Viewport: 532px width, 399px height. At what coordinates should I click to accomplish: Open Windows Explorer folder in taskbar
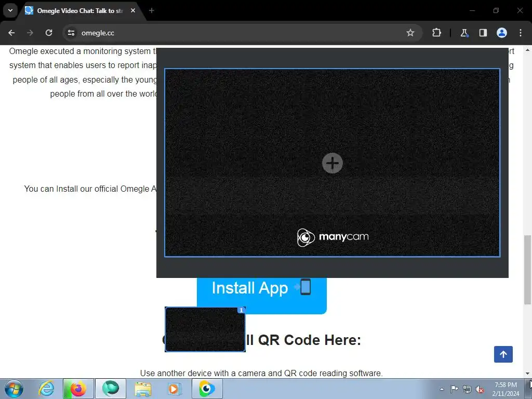(143, 389)
